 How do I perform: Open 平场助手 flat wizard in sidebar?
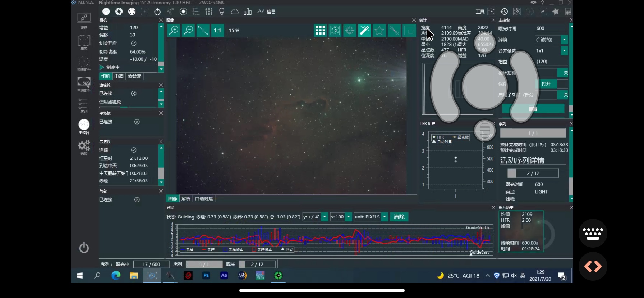coord(84,85)
